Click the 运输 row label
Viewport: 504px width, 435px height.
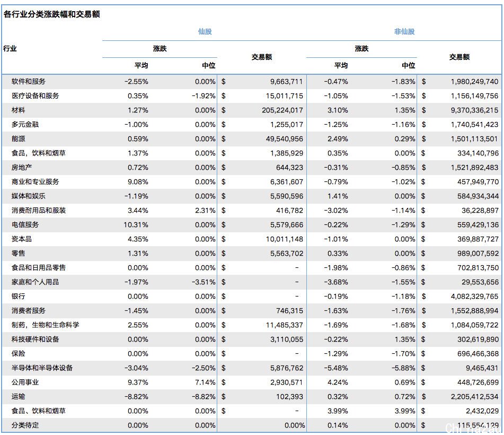19,396
